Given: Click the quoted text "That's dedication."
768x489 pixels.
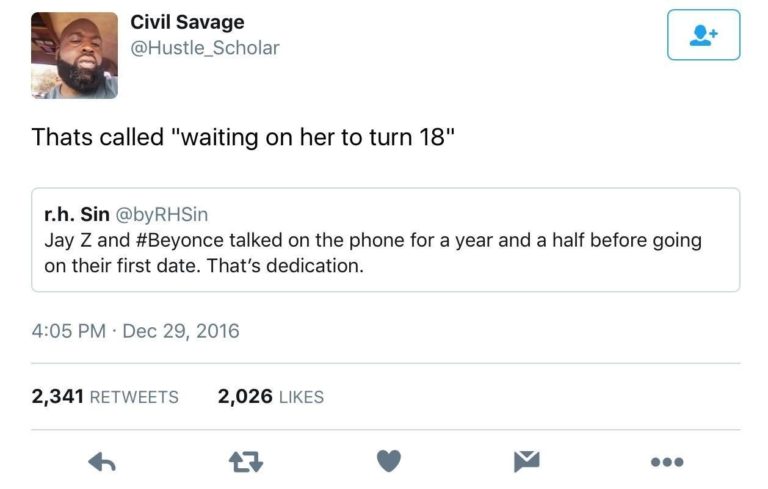Looking at the screenshot, I should click(x=285, y=266).
